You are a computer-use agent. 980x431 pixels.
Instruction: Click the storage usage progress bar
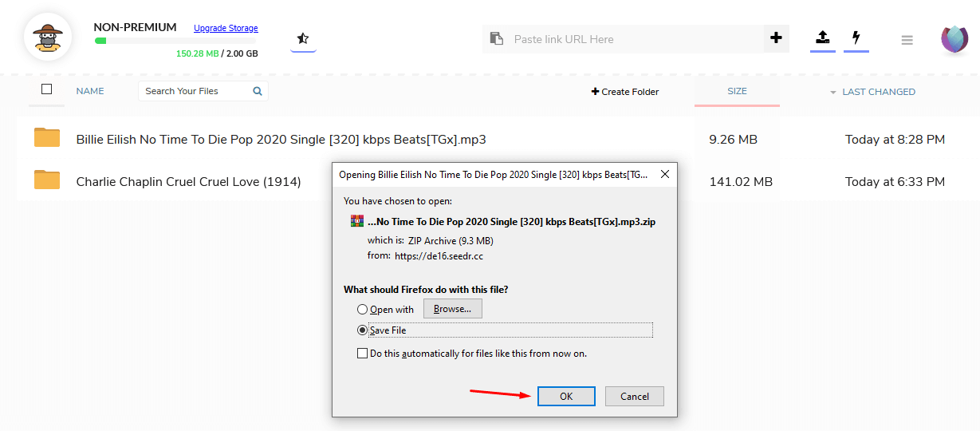(x=175, y=40)
